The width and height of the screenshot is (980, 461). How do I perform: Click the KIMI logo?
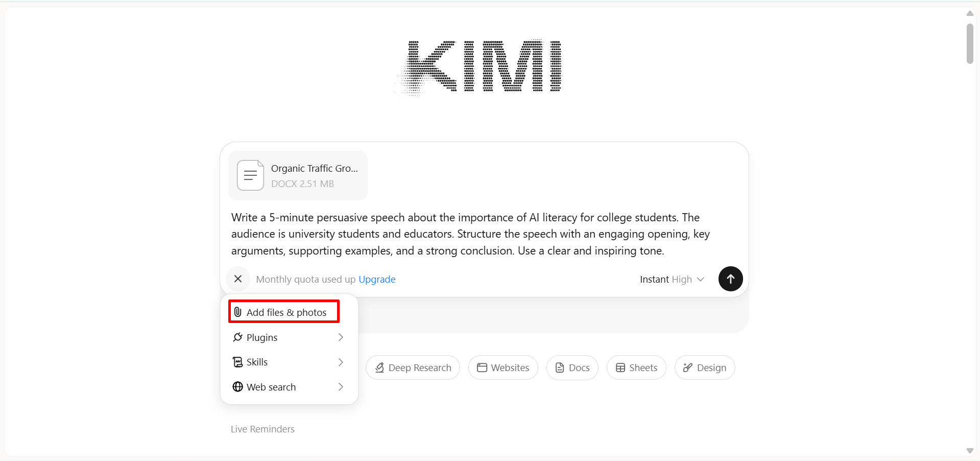(479, 66)
